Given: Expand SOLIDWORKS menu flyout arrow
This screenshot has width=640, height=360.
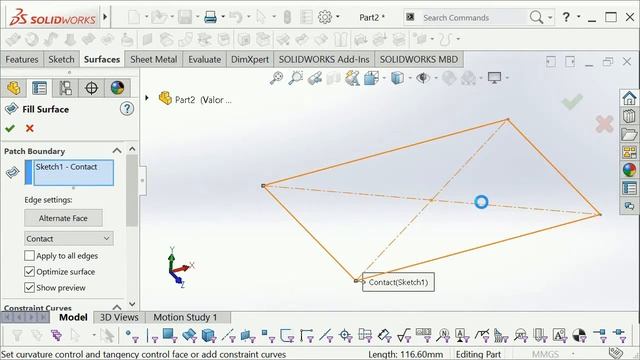Looking at the screenshot, I should [105, 17].
